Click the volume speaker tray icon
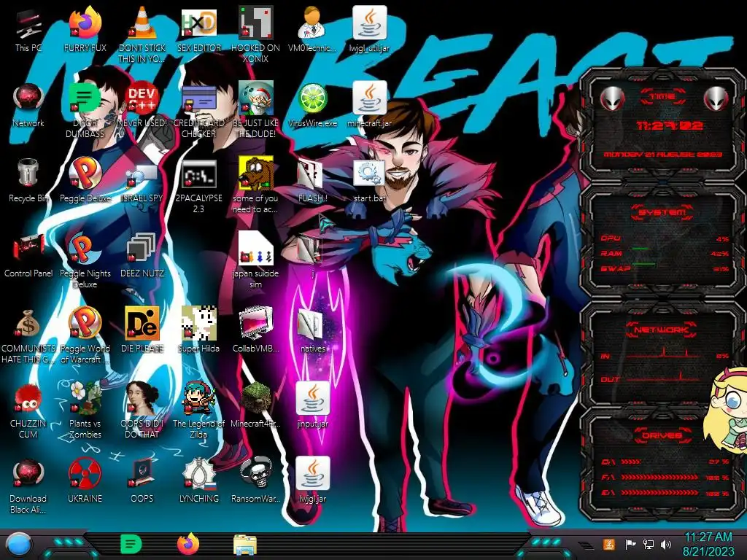 coord(666,544)
